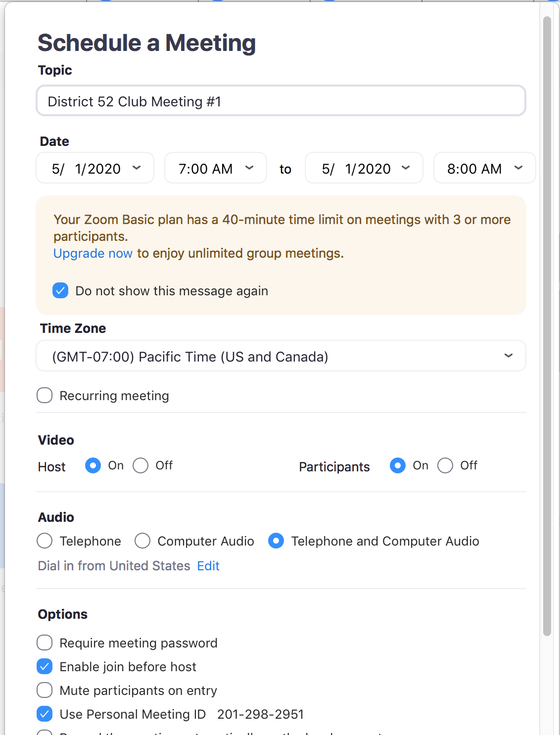The image size is (560, 735).
Task: Set Host video to On
Action: coord(93,465)
